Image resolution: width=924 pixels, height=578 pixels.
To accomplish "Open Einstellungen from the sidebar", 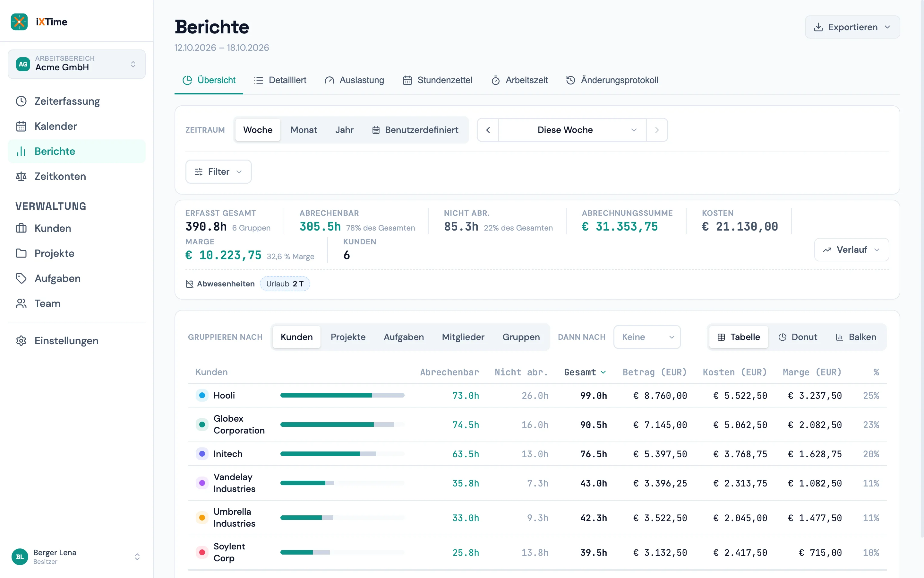I will coord(76,341).
